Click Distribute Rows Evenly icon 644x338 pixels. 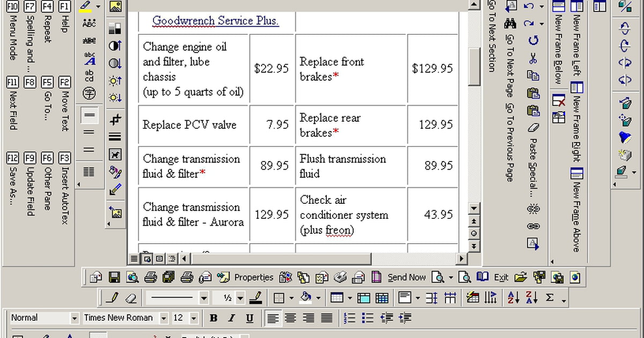click(432, 298)
